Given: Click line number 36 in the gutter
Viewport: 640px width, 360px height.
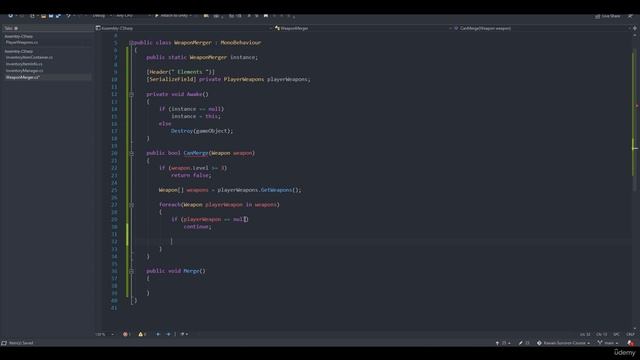Looking at the screenshot, I should (x=114, y=271).
